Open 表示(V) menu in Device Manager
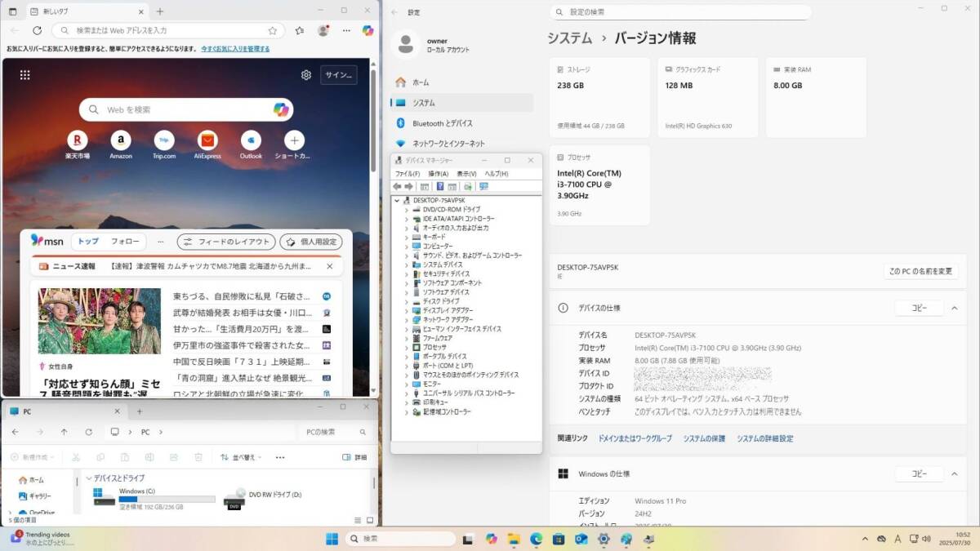 [467, 174]
